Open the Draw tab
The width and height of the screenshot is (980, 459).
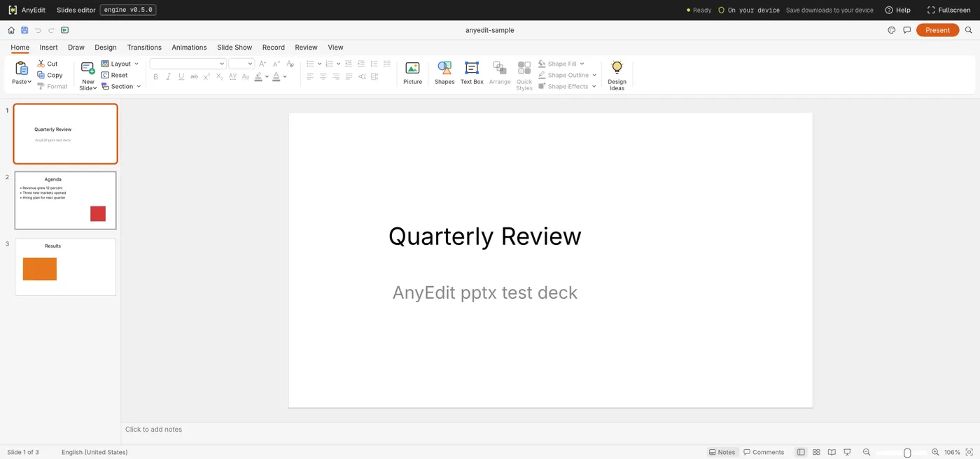point(76,48)
